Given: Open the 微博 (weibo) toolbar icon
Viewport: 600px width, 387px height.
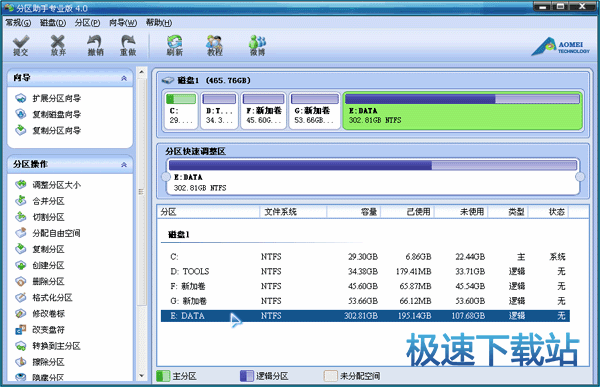Looking at the screenshot, I should click(258, 46).
